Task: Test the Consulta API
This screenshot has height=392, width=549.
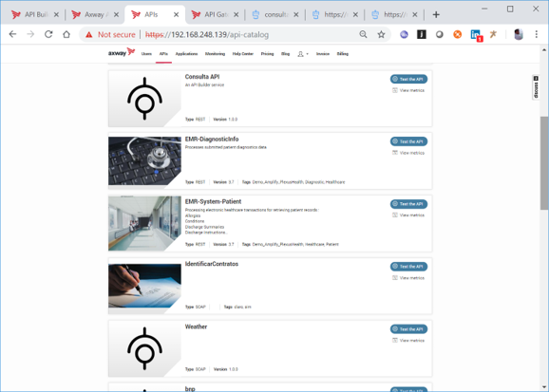Action: [x=408, y=79]
